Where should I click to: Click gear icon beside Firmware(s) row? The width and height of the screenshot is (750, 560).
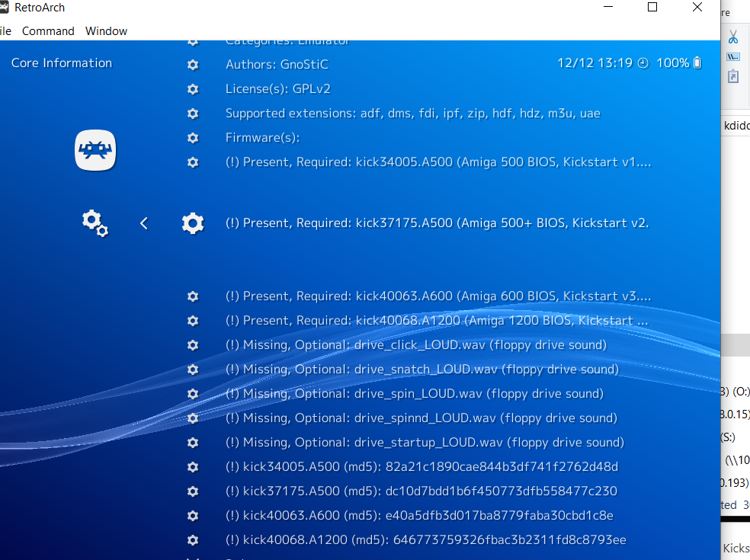click(x=193, y=138)
